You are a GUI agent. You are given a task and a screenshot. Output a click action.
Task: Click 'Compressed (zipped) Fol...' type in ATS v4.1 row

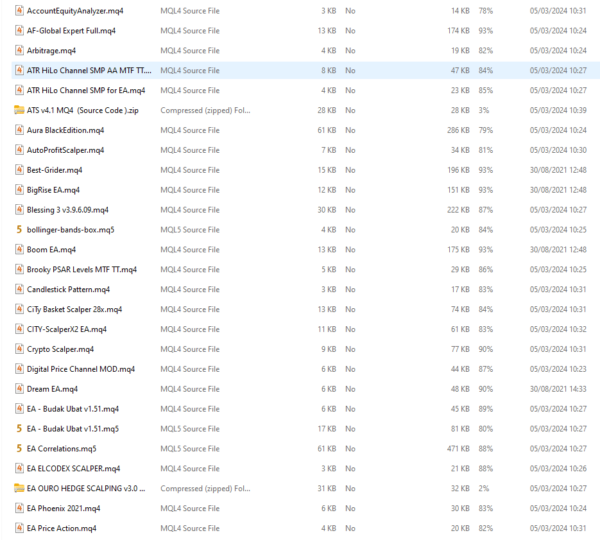205,110
